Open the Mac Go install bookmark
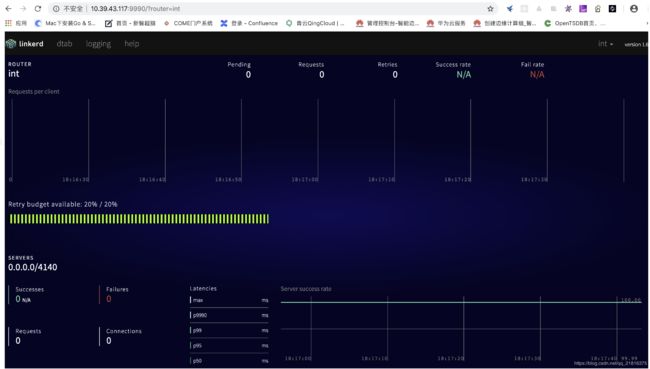Screen dimensions: 650x369 pos(65,23)
